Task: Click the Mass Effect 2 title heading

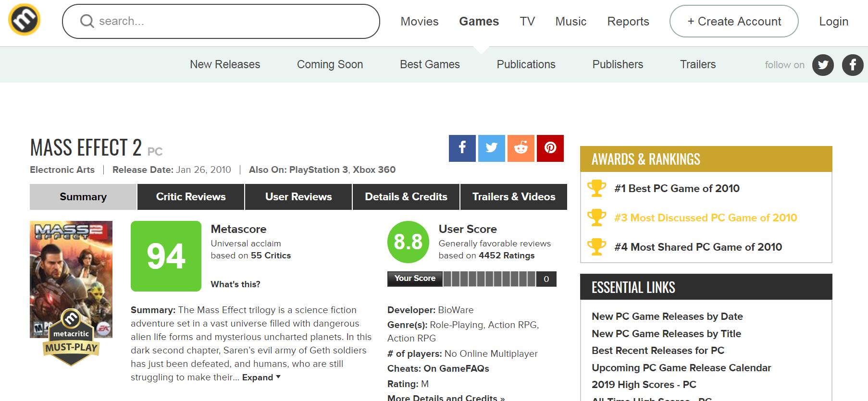Action: 86,147
